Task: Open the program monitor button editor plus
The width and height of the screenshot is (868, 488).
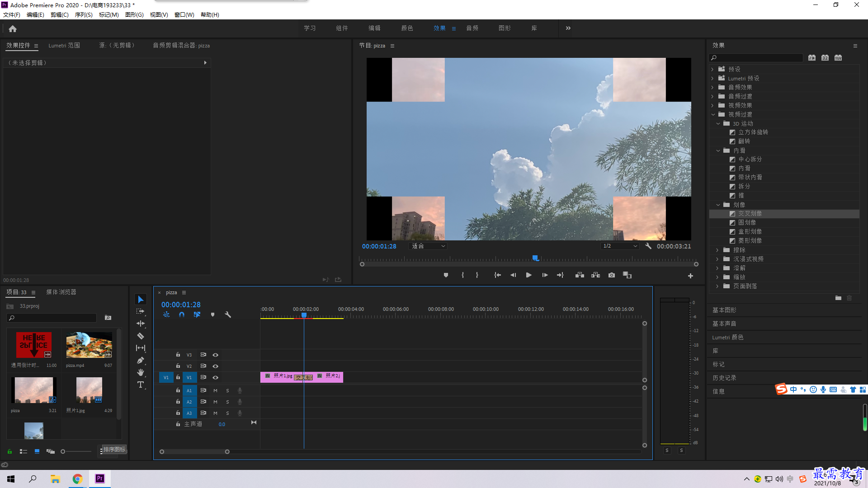Action: coord(690,276)
